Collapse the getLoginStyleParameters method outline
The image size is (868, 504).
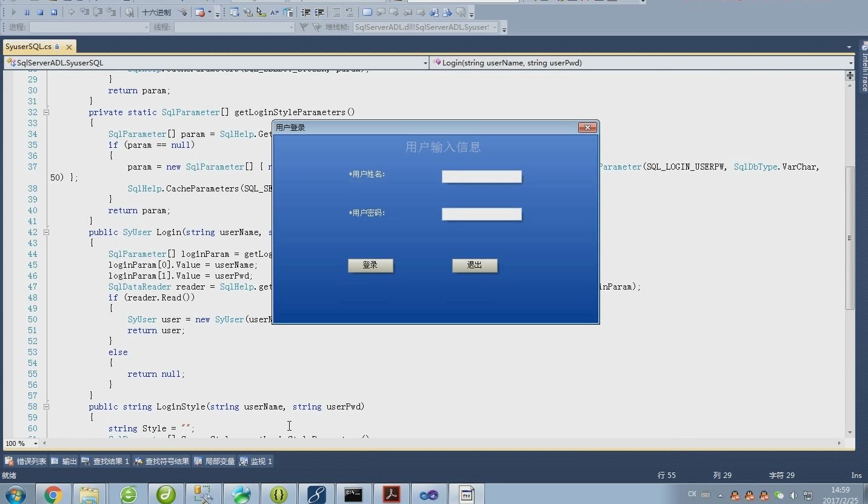[46, 112]
